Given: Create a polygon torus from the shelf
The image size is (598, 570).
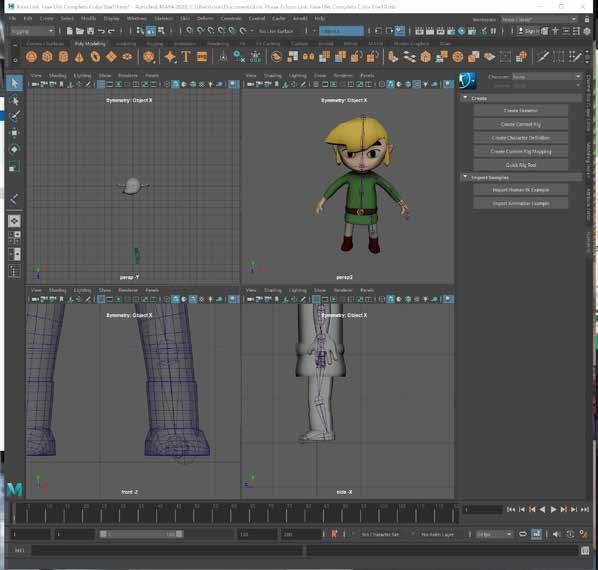Looking at the screenshot, I should 95,57.
